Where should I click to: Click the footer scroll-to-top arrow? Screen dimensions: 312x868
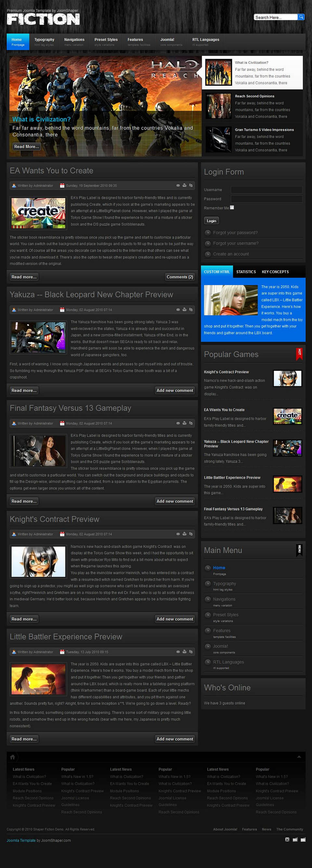[x=299, y=757]
